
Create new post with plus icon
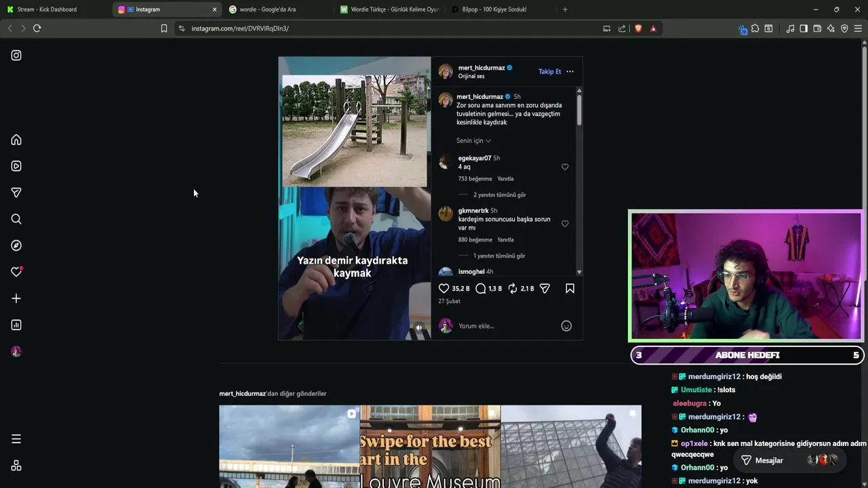tap(16, 298)
